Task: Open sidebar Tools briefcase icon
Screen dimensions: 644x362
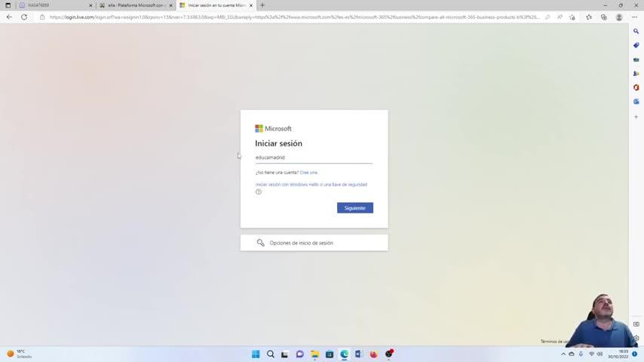Action: click(636, 60)
